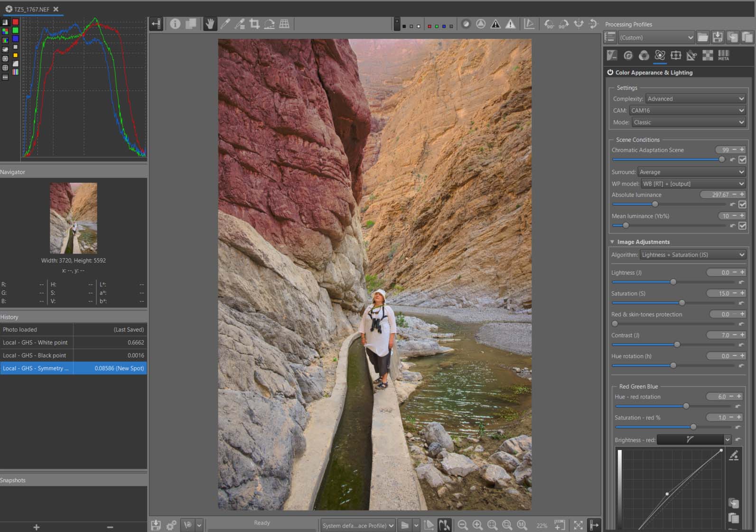Expand the Algorithm Lightness + Saturation dropdown
The image size is (756, 532).
[692, 255]
